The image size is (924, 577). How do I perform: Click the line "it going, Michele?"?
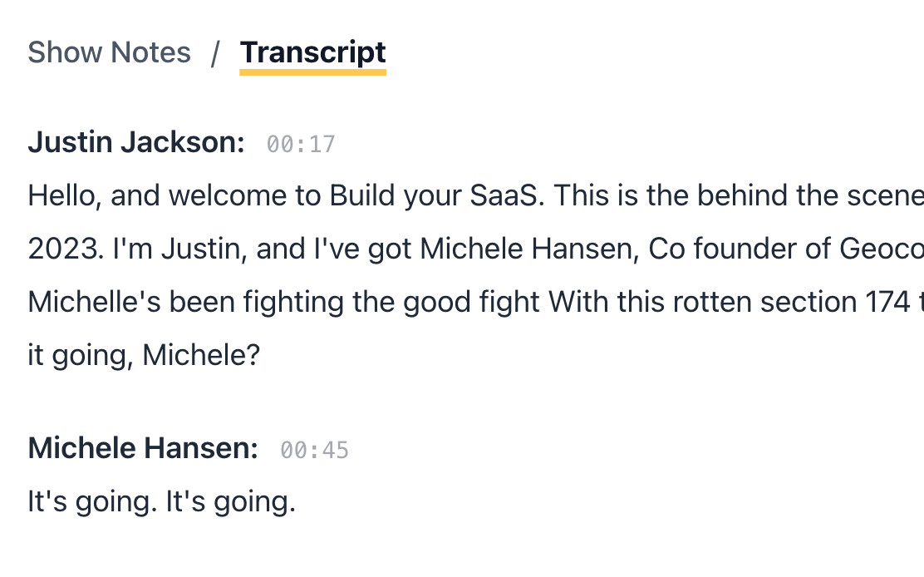click(144, 356)
